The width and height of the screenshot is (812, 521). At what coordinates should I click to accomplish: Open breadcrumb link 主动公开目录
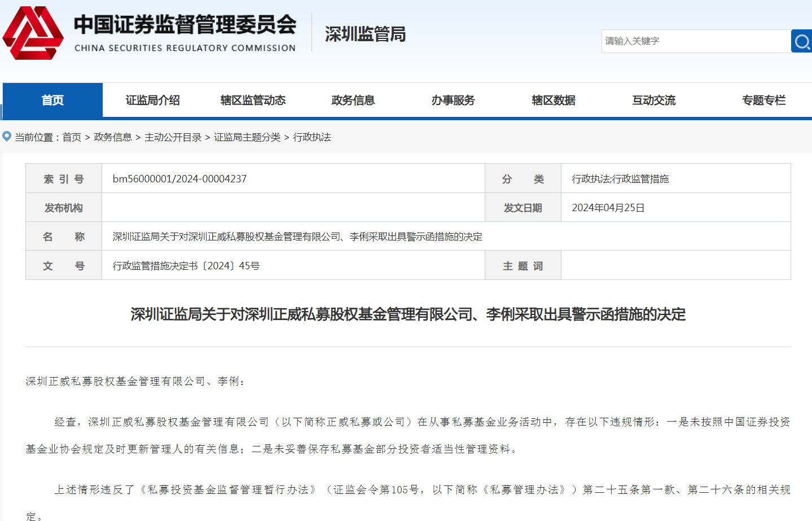click(x=173, y=137)
